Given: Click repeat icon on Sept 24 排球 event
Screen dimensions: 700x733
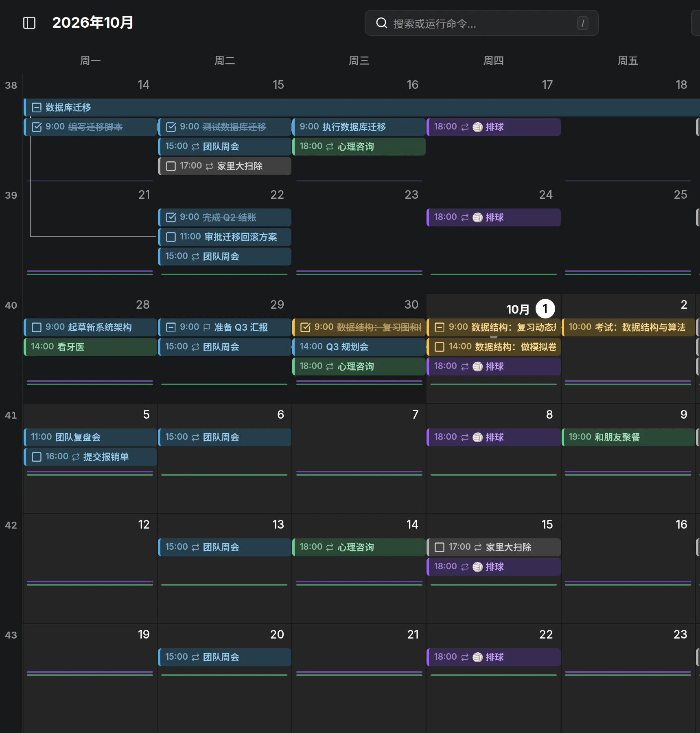Looking at the screenshot, I should (x=465, y=217).
